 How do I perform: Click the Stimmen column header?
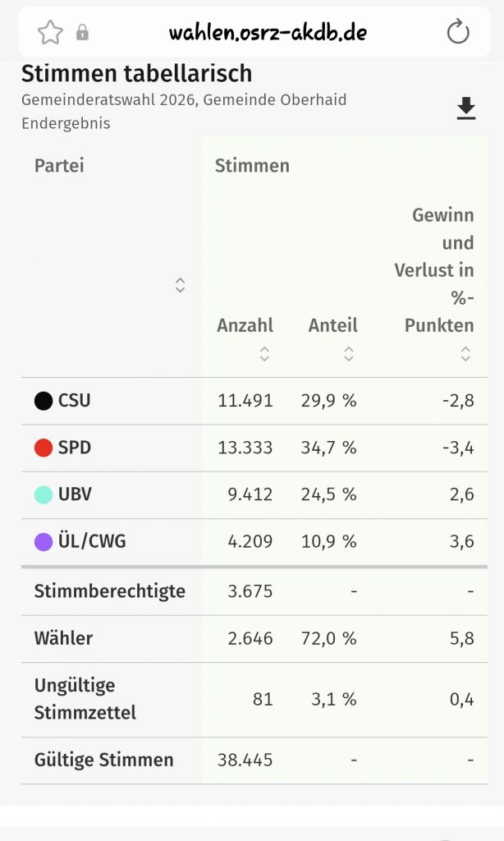[252, 166]
